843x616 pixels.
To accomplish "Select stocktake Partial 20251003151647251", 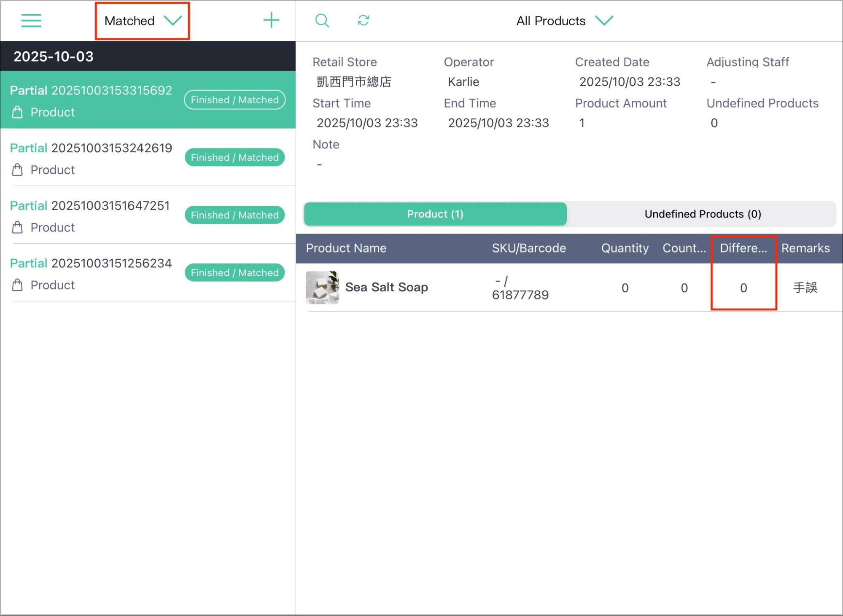I will tap(148, 215).
